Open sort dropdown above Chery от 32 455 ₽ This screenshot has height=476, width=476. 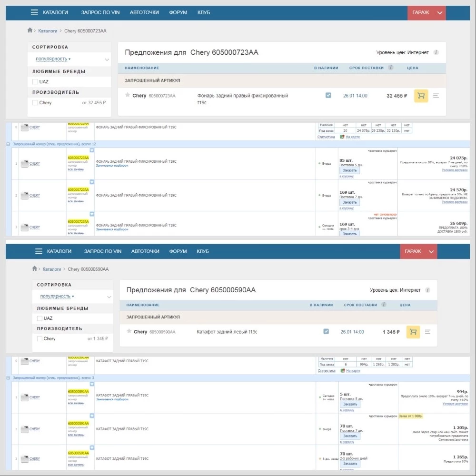coord(71,59)
